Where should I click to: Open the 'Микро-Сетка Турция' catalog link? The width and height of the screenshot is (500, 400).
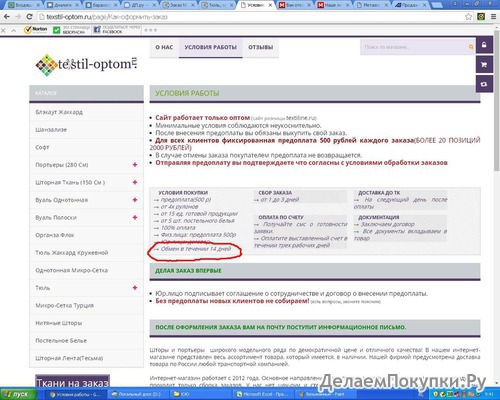point(64,305)
